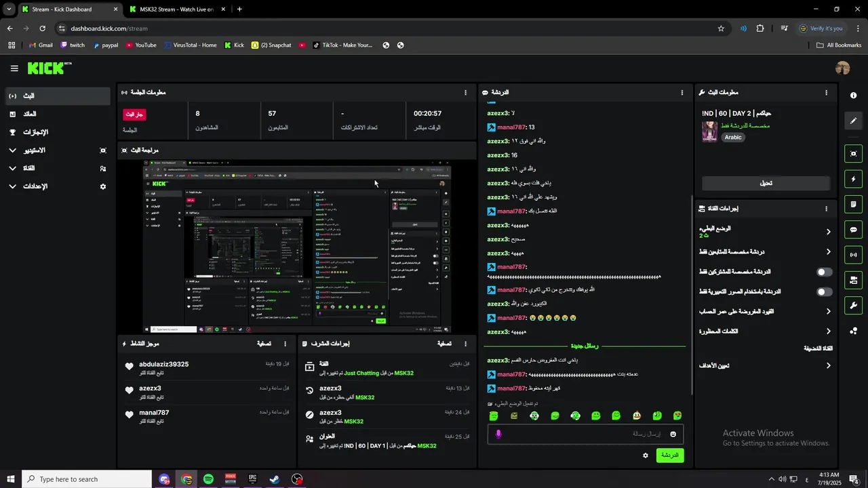Open account age restrictions chevron
This screenshot has height=488, width=868.
click(x=828, y=312)
